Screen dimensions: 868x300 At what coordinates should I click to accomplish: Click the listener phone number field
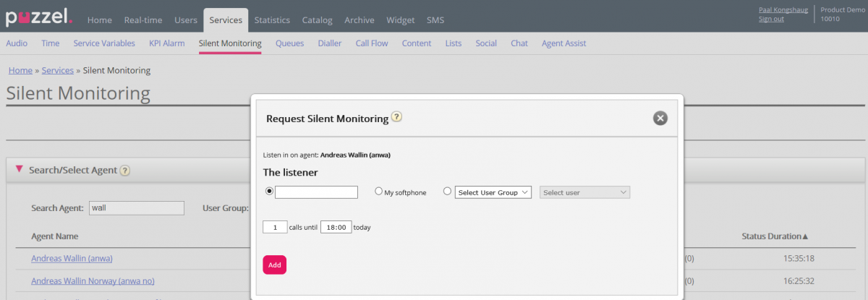(316, 192)
